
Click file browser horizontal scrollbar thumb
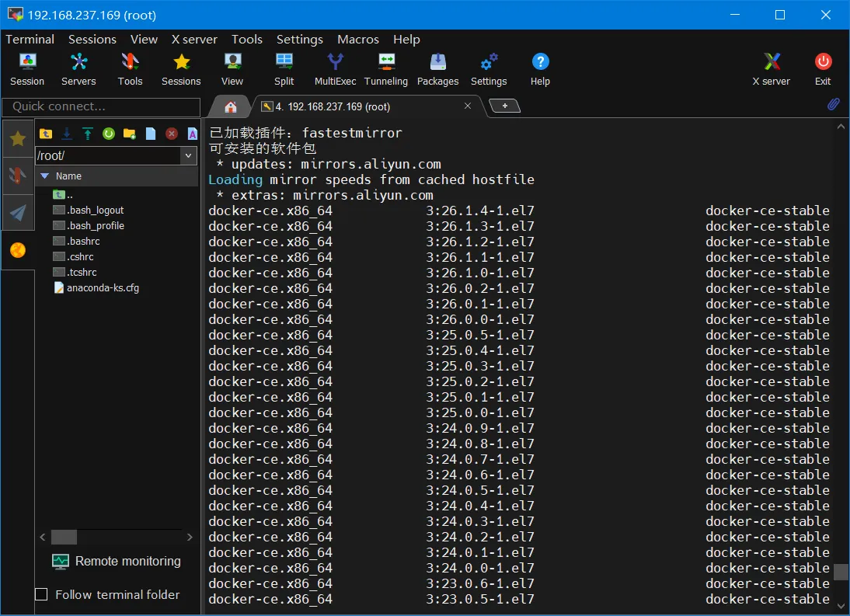click(x=64, y=537)
